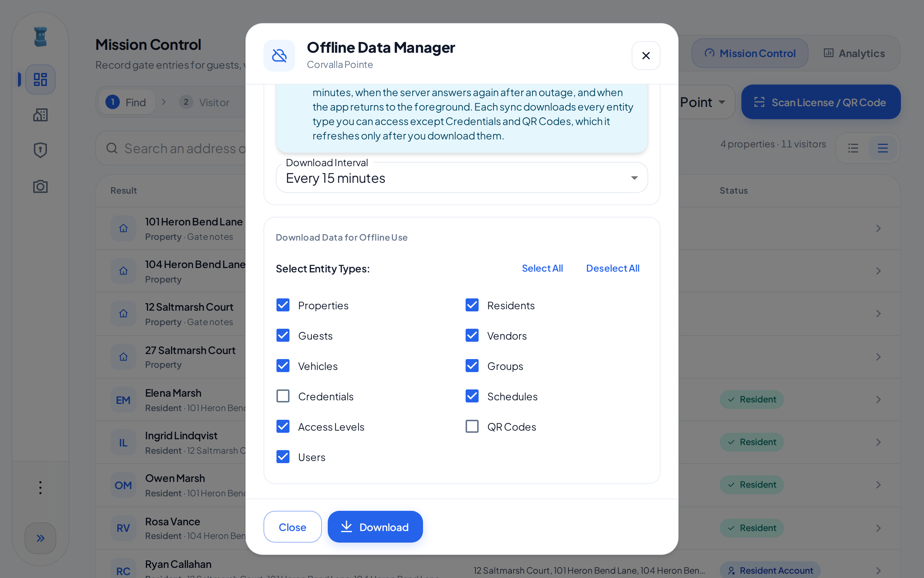
Task: Uncheck the Properties checkbox
Action: click(283, 305)
